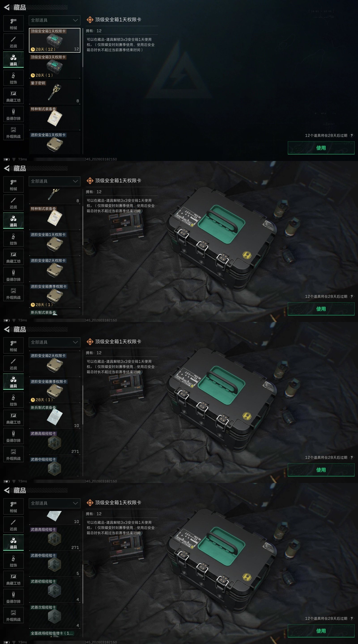Screen dimensions: 358x644
Task: Switch to the 枪械 firearms tab
Action: pyautogui.click(x=13, y=23)
